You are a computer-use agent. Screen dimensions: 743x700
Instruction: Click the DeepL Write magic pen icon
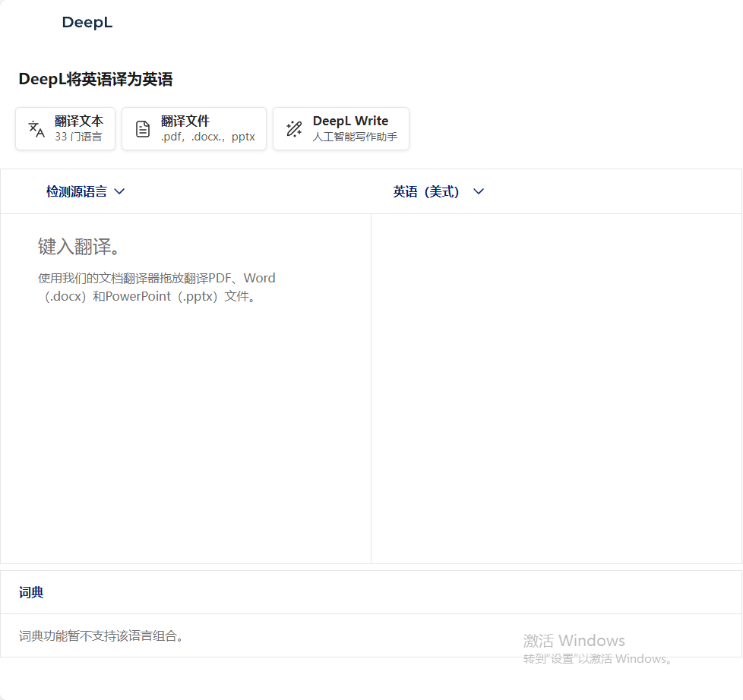tap(294, 129)
